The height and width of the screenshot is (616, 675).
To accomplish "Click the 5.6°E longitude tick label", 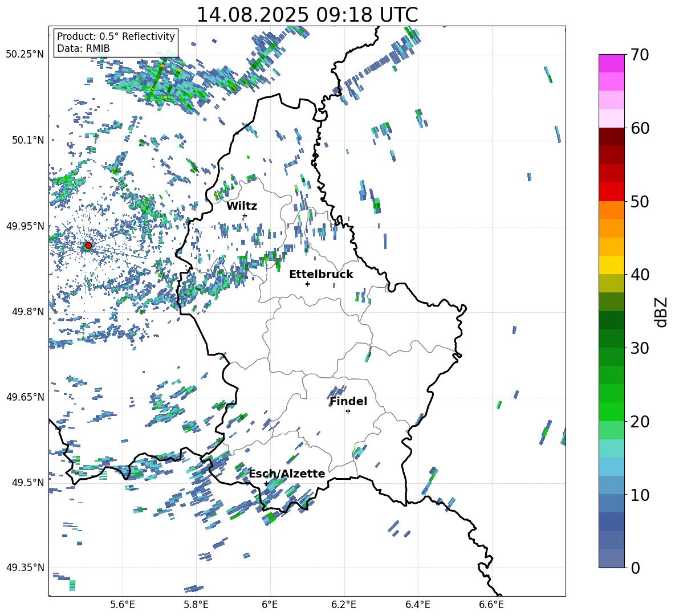I will 123,605.
